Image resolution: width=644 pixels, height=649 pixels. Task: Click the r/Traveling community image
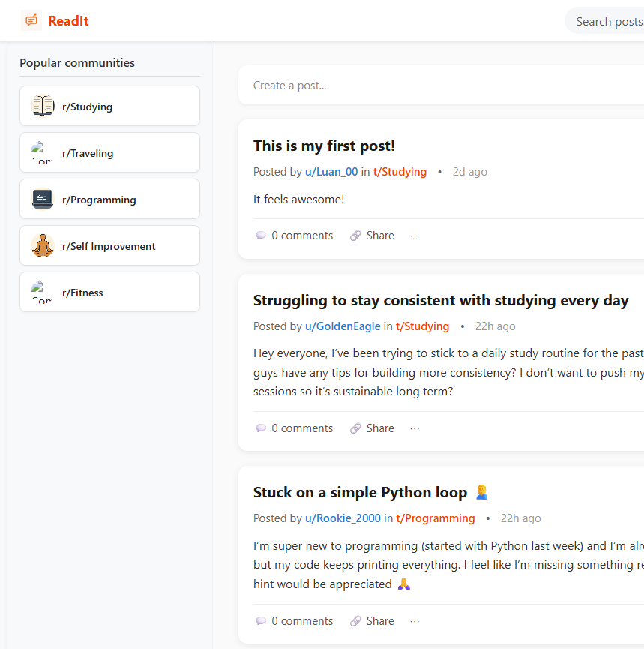pos(43,153)
